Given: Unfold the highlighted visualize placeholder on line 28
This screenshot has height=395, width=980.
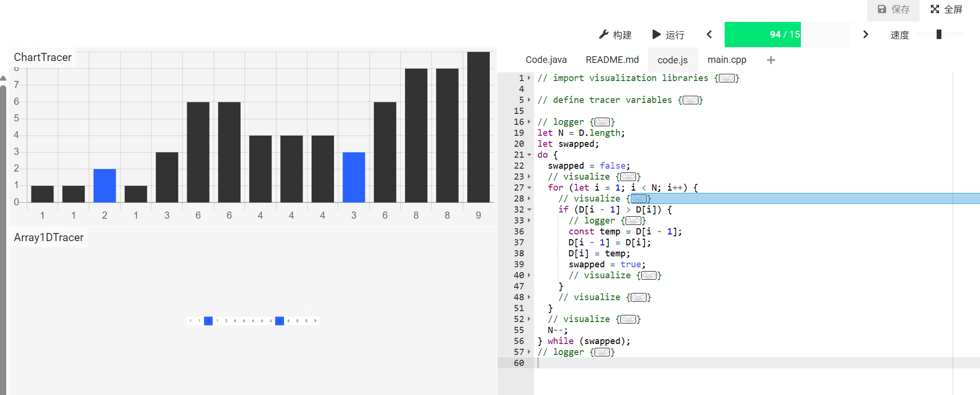Looking at the screenshot, I should click(x=638, y=199).
